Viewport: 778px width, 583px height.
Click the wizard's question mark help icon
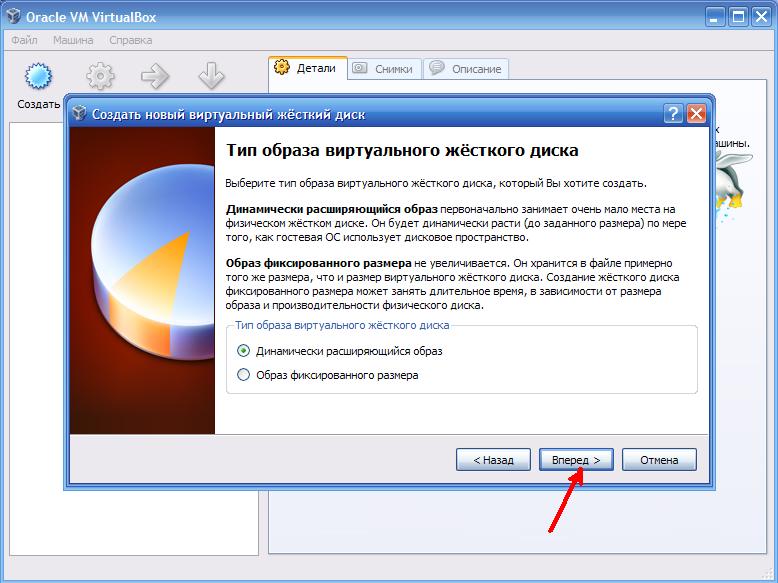(x=673, y=114)
